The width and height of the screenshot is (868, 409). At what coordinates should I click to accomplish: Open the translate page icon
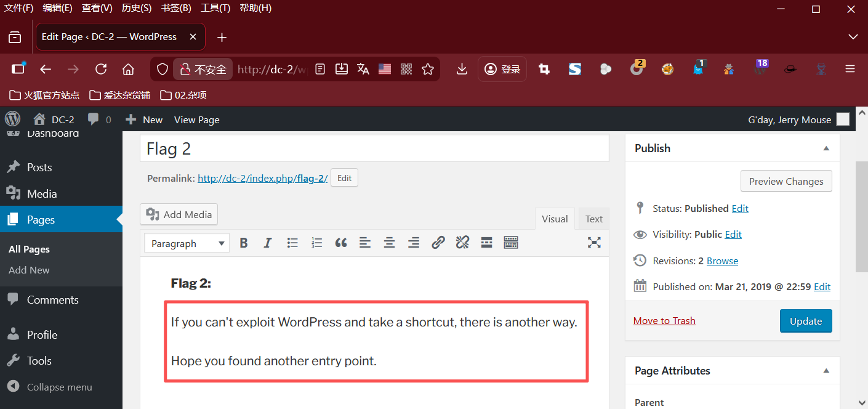[x=363, y=70]
